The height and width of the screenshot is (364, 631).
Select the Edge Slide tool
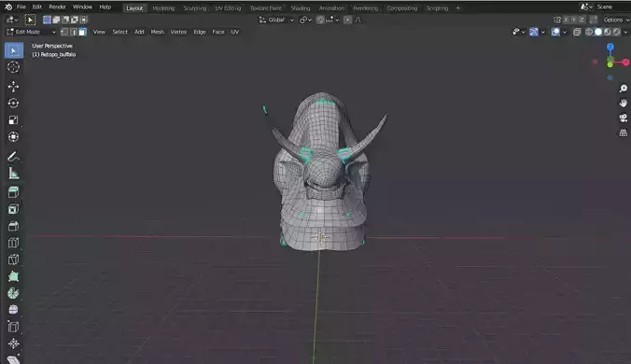(x=13, y=327)
